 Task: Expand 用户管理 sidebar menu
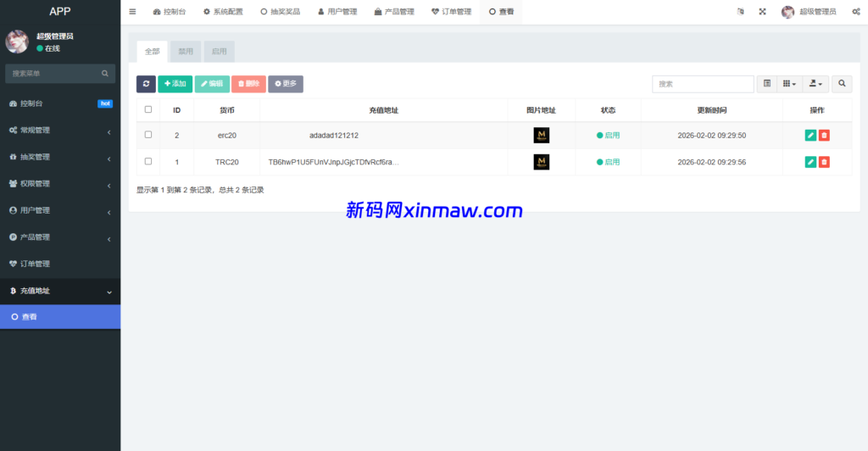60,210
